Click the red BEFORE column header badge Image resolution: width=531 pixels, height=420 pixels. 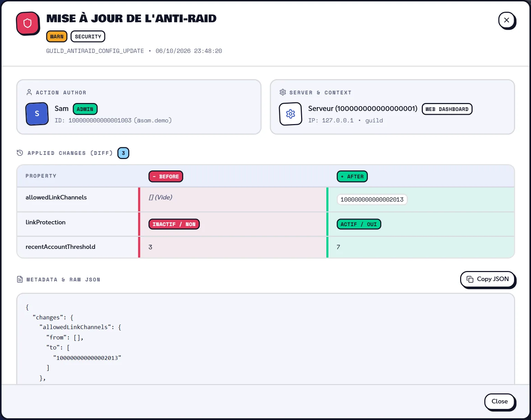point(166,177)
